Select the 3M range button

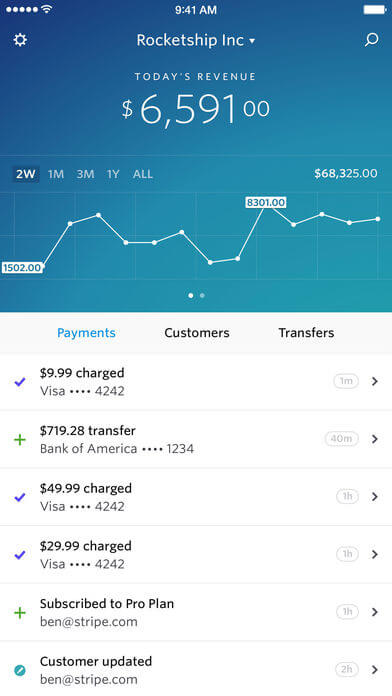85,174
